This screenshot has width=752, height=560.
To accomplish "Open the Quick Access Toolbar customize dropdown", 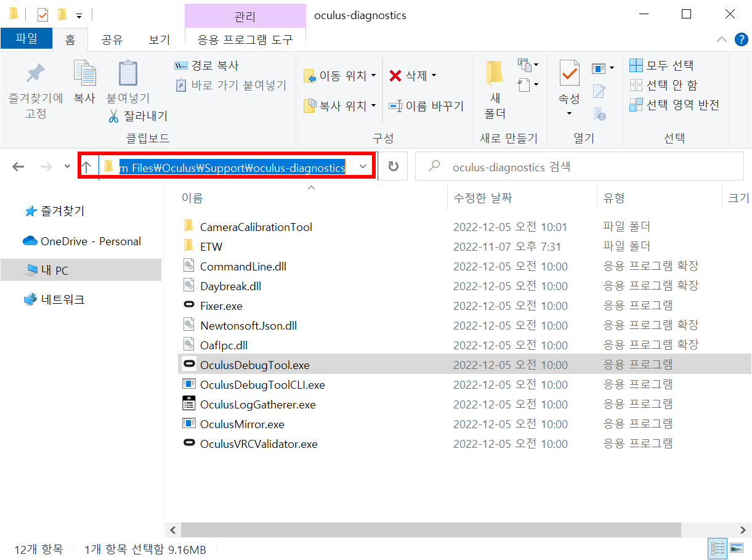I will pyautogui.click(x=79, y=15).
